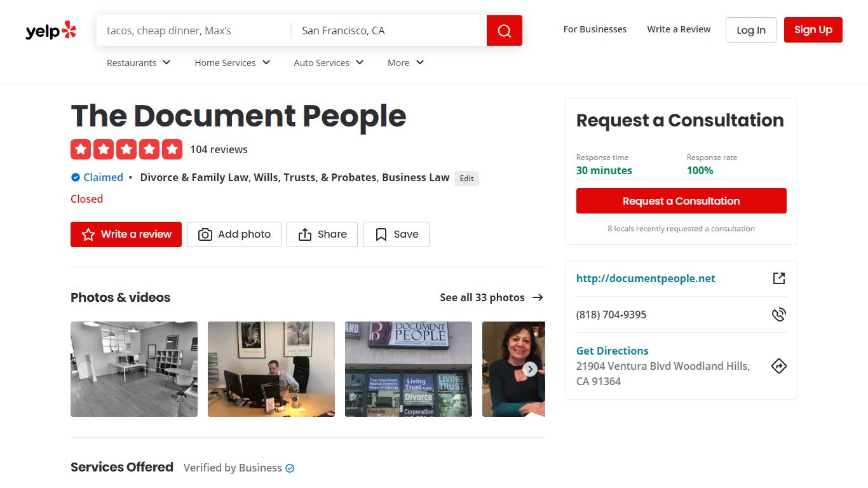
Task: Click the red Write a review button
Action: tap(126, 234)
